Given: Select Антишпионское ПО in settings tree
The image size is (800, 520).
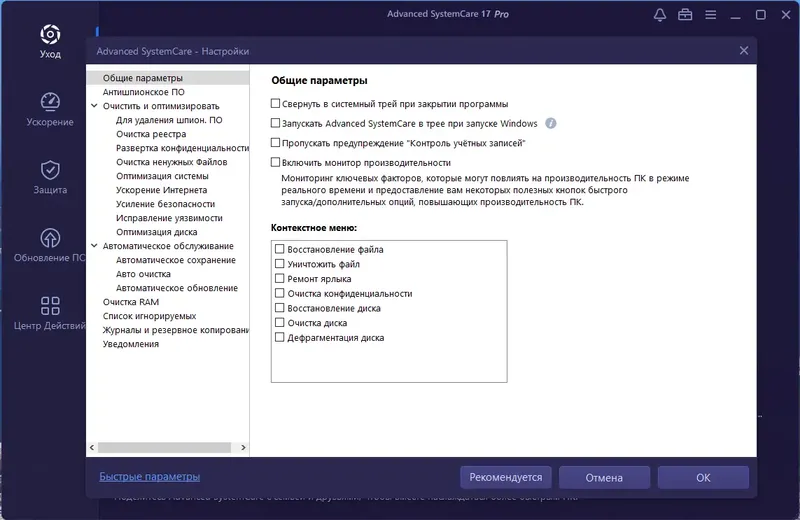Looking at the screenshot, I should point(143,92).
